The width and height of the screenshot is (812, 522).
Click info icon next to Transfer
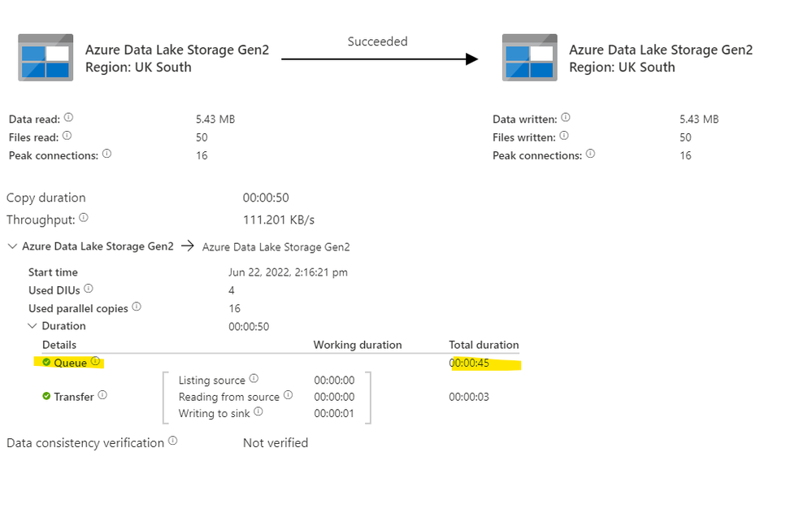[102, 395]
